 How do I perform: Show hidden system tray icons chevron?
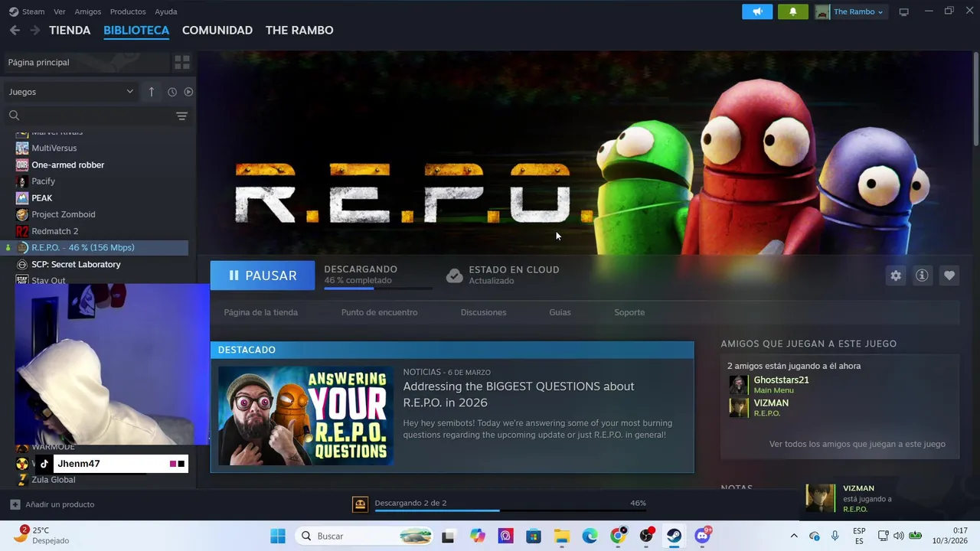[794, 536]
